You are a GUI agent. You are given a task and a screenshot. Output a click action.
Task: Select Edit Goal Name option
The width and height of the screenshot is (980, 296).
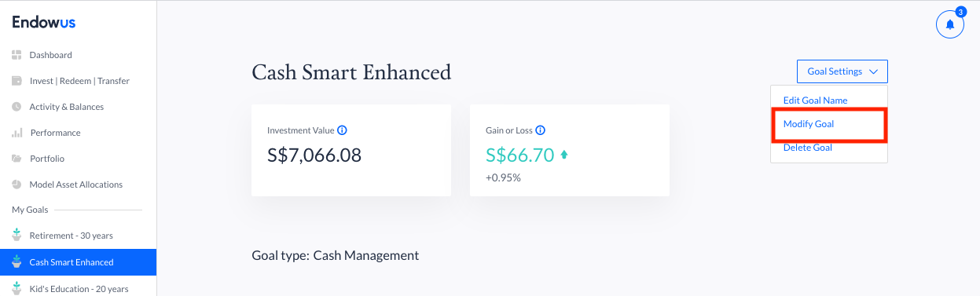pos(816,100)
